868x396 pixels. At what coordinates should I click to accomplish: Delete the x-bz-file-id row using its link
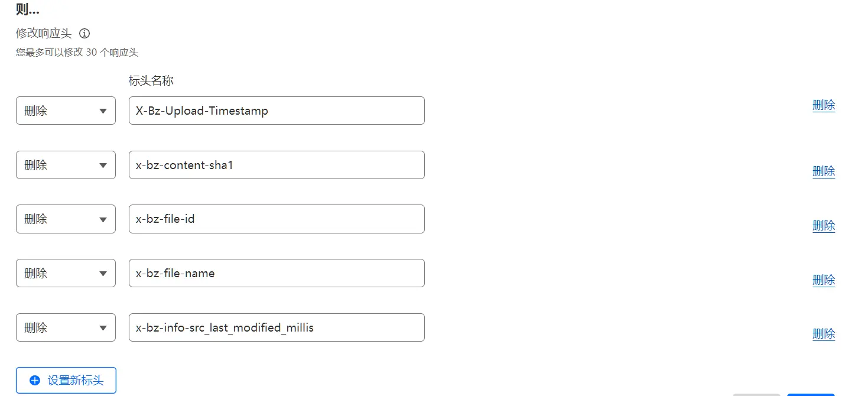click(x=824, y=226)
